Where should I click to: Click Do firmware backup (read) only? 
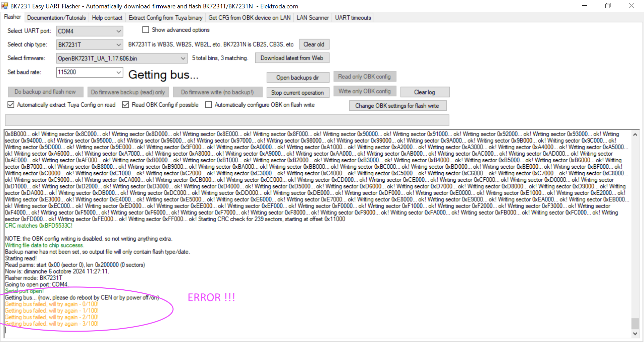[128, 92]
